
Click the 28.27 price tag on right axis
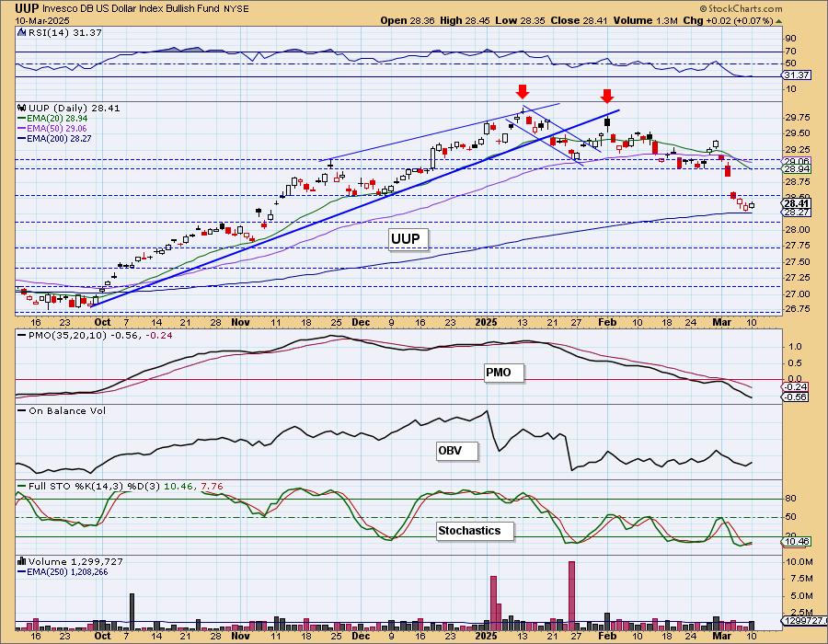[x=797, y=213]
